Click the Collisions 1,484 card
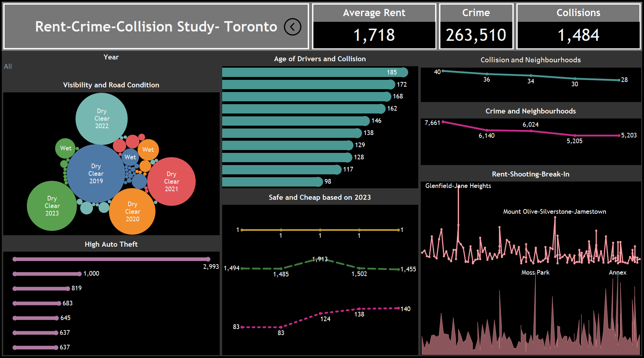 tap(578, 35)
